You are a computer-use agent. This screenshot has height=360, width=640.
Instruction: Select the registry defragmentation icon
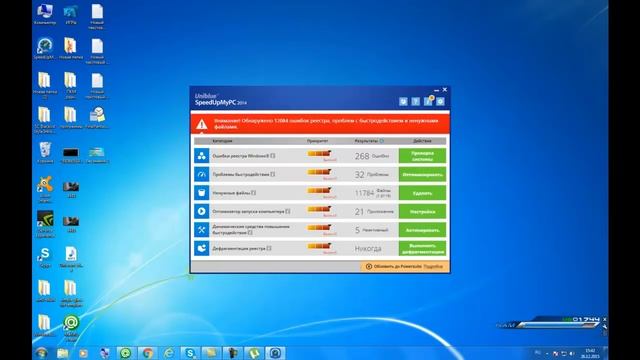[x=202, y=248]
